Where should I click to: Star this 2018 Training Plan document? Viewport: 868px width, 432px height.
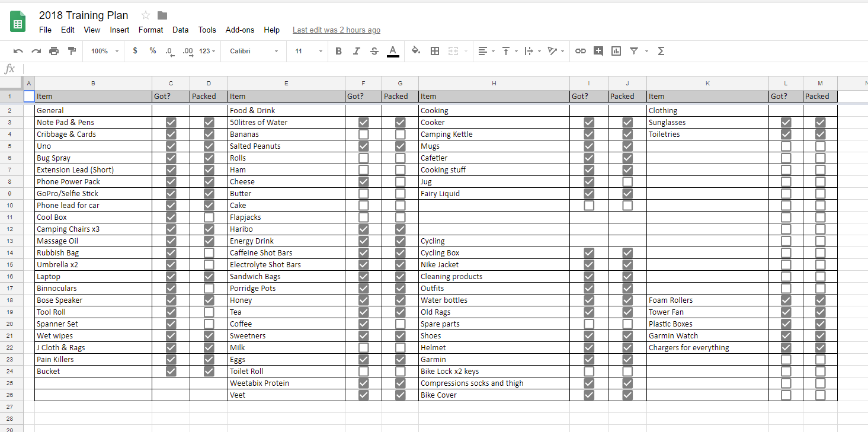pyautogui.click(x=146, y=15)
